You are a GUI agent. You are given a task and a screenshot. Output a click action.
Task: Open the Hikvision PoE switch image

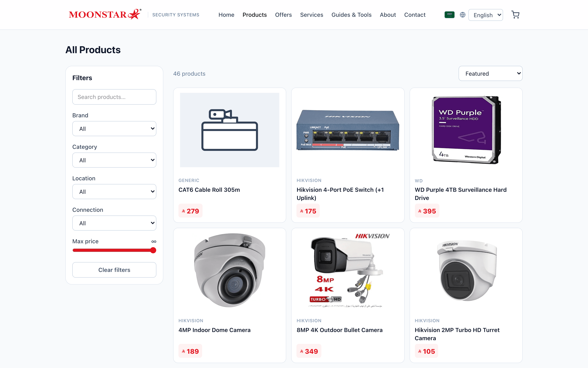coord(348,130)
